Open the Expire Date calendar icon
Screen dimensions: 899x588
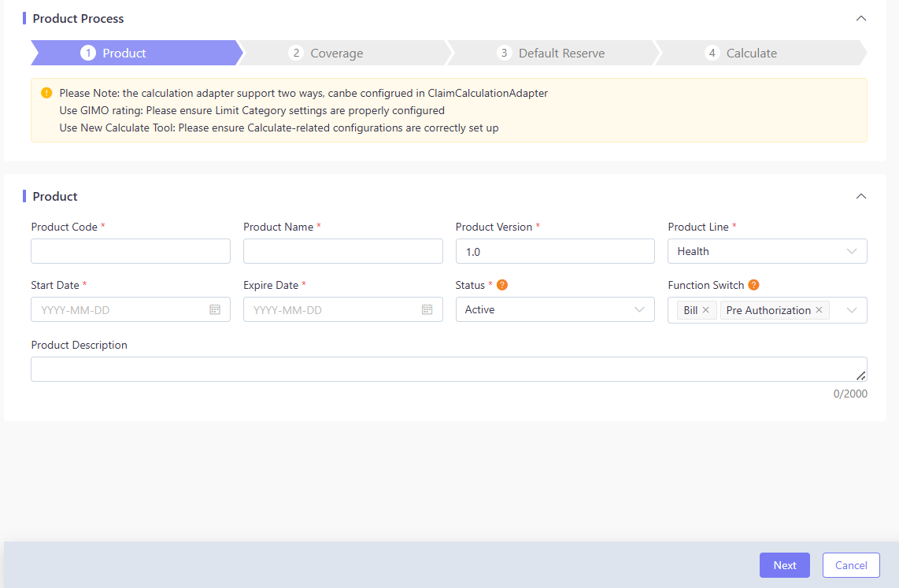click(427, 309)
